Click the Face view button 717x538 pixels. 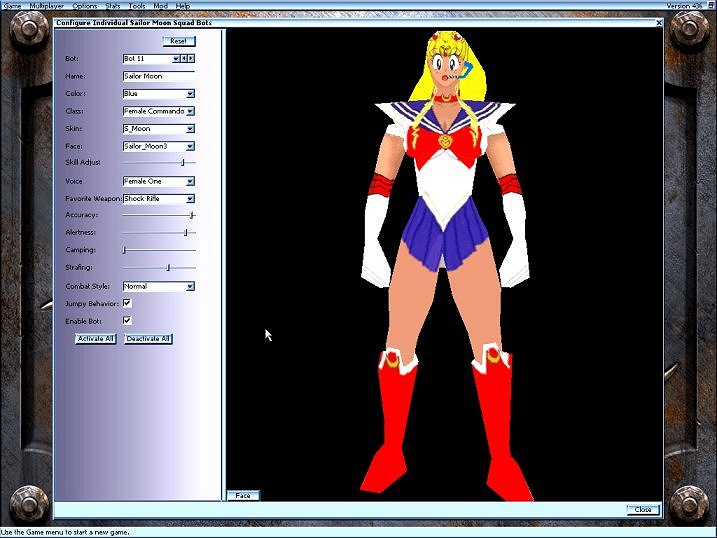coord(243,495)
